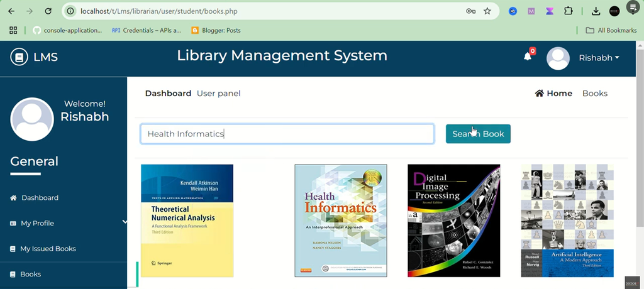Click the Search Book button

pyautogui.click(x=478, y=134)
